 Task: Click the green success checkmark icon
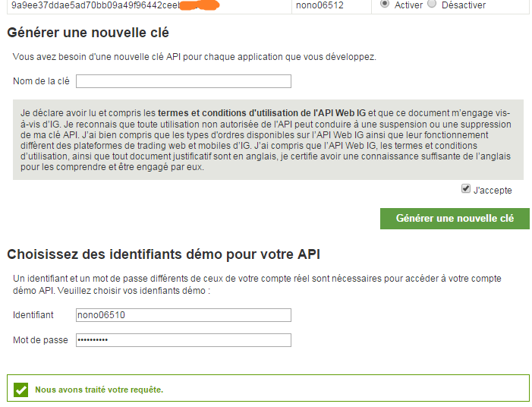pyautogui.click(x=21, y=390)
